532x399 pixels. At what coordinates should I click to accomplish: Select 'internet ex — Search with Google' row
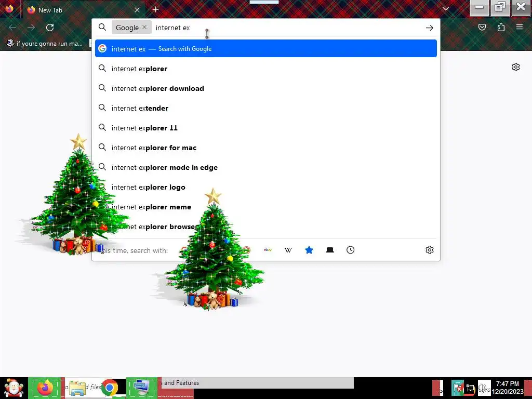point(266,48)
